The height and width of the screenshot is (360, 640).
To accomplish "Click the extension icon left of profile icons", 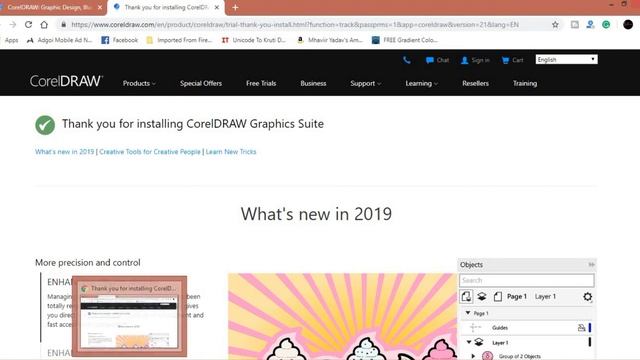I will click(x=575, y=24).
